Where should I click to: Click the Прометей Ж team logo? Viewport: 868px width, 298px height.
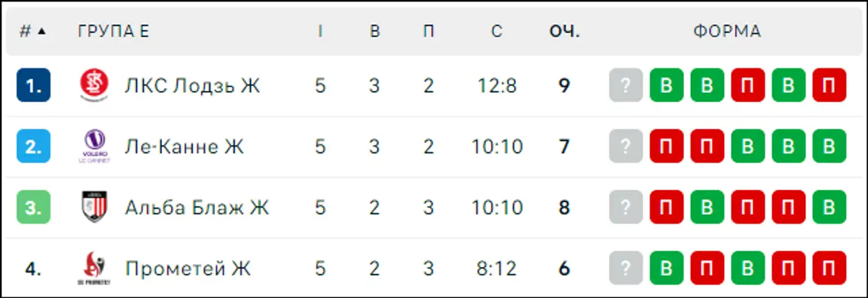click(94, 268)
